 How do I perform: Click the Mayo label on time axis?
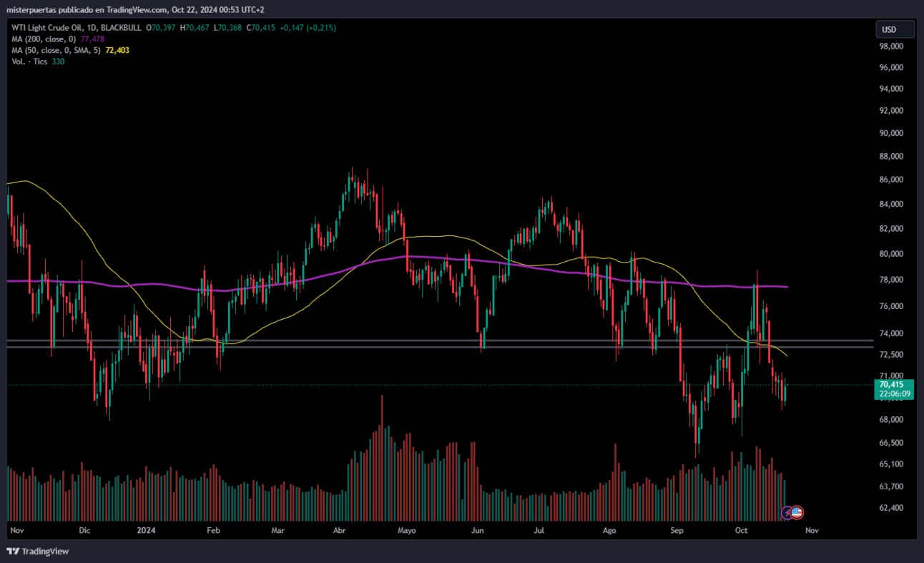pos(406,531)
